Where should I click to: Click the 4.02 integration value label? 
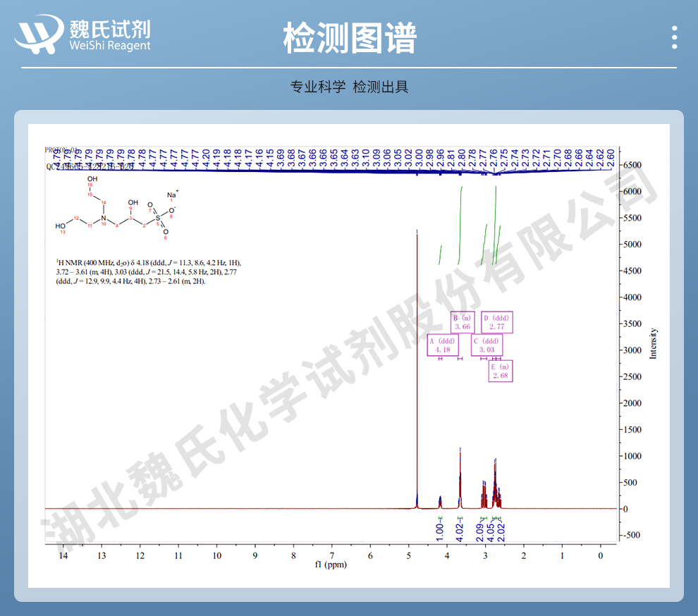(460, 529)
